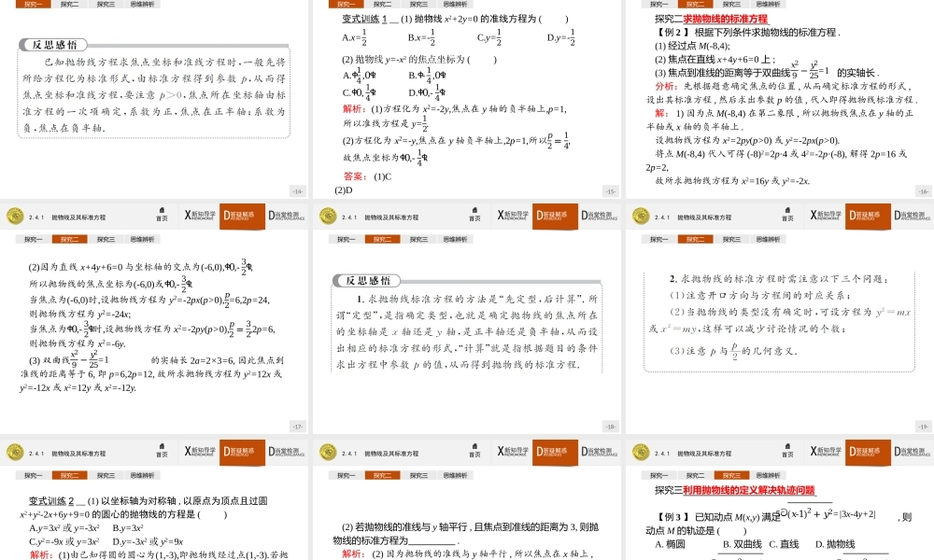
Task: Click 思维辨析 button on slide 19
Action: (x=768, y=239)
